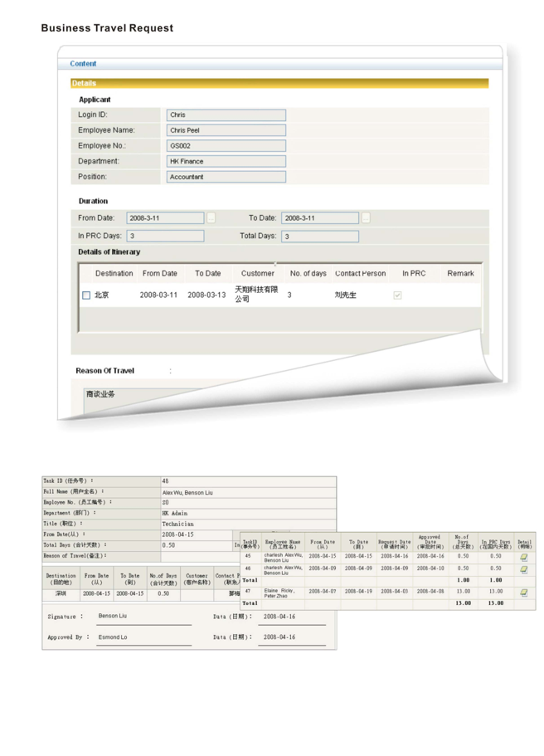Click the Position field Accountant

(226, 177)
